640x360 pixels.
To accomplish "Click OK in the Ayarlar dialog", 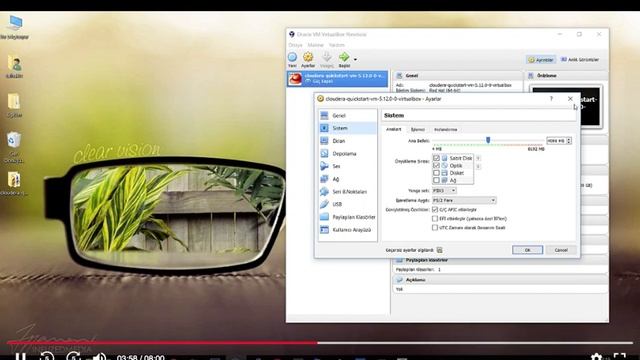I will coord(527,250).
